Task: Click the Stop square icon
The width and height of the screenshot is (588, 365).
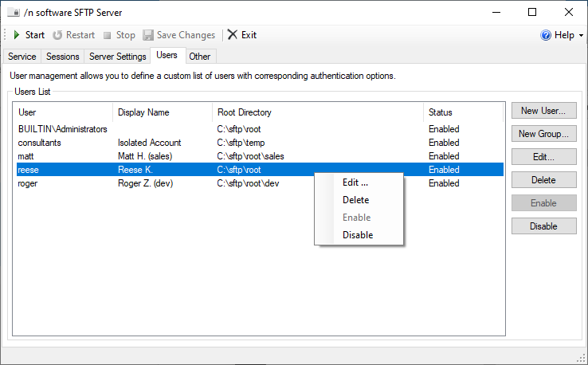Action: [108, 36]
